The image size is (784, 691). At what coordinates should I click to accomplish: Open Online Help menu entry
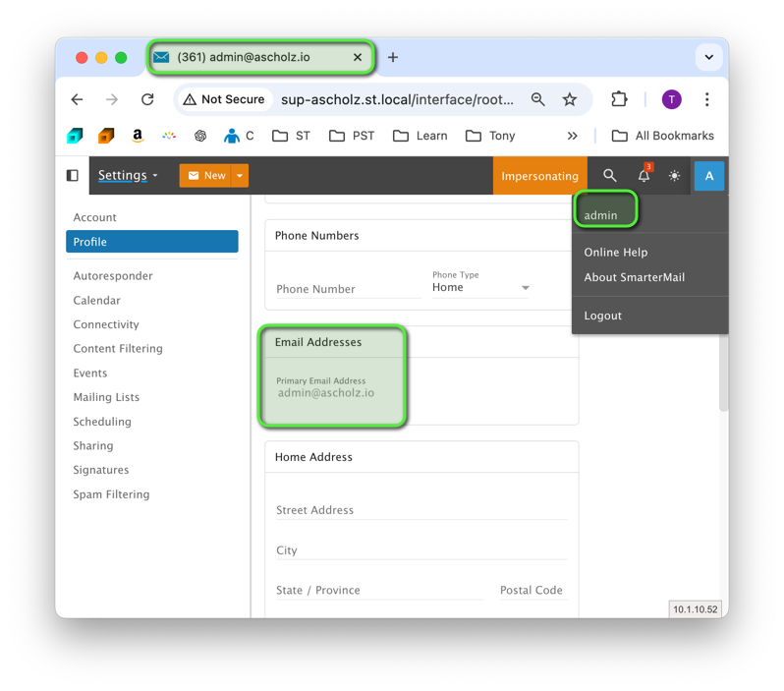click(x=616, y=253)
